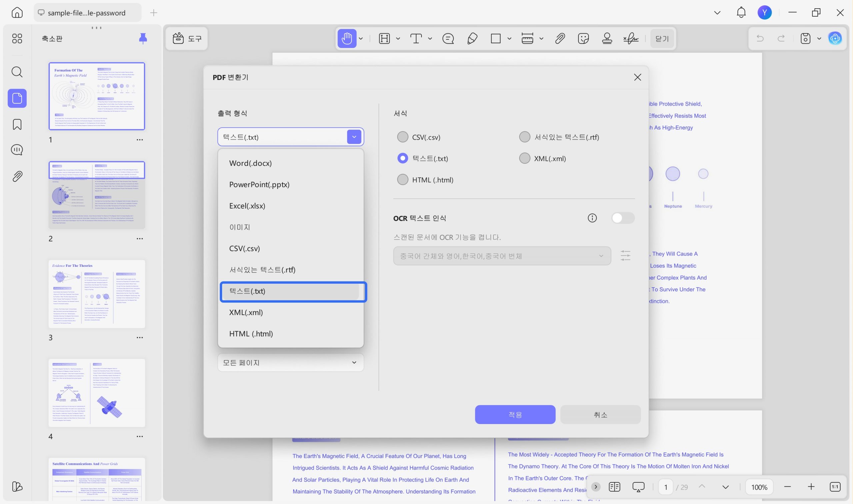Click the attach file paperclip tool
The height and width of the screenshot is (504, 853).
[x=560, y=38]
